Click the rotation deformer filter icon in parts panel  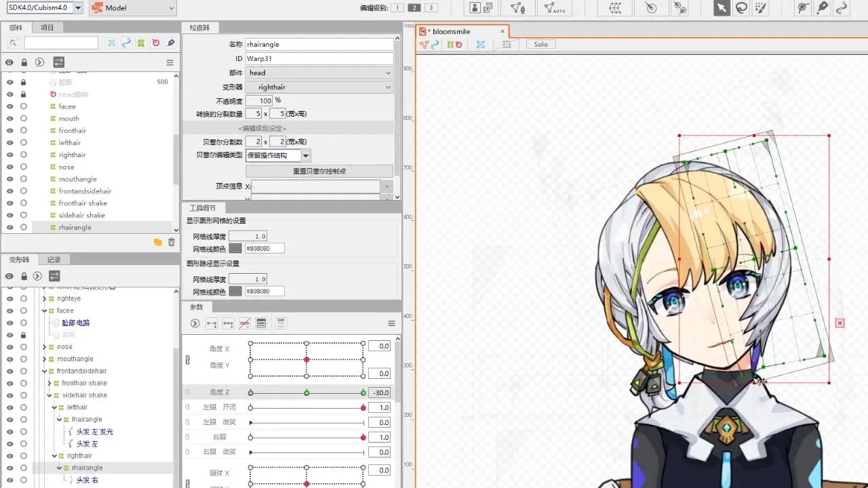[155, 43]
